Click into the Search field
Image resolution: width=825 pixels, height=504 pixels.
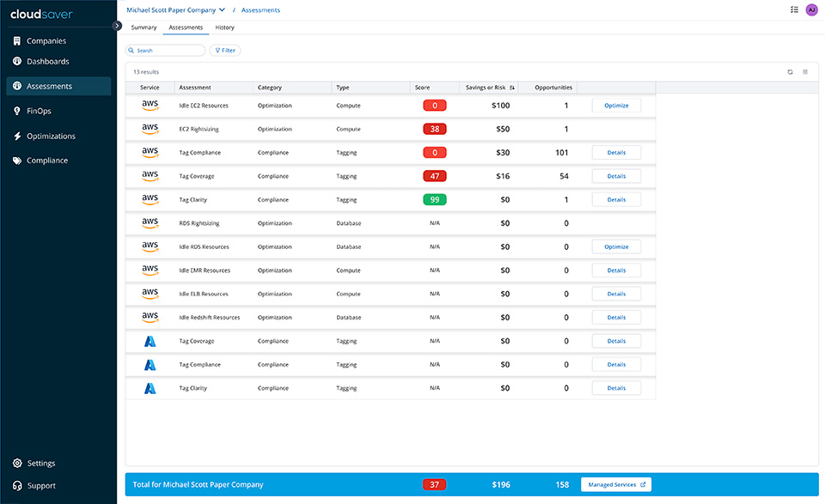click(x=168, y=51)
